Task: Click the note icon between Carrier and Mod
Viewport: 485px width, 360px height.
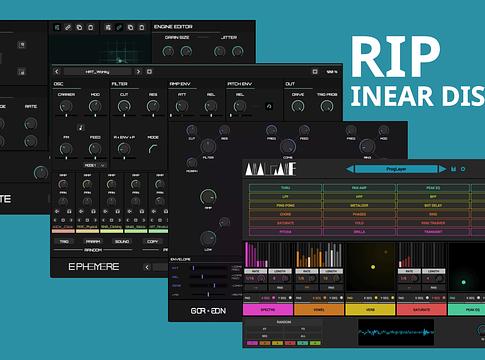Action: 81,127
